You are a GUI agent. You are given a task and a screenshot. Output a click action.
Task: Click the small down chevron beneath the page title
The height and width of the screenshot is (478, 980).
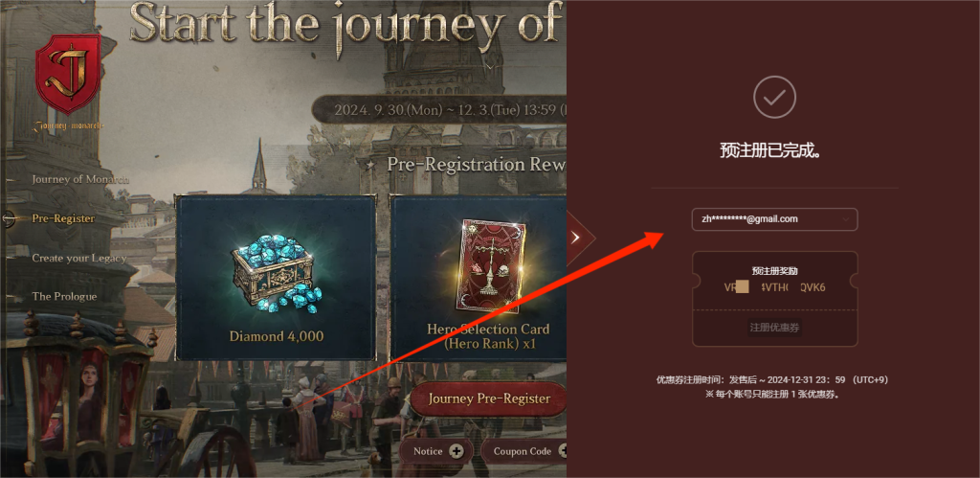(491, 66)
